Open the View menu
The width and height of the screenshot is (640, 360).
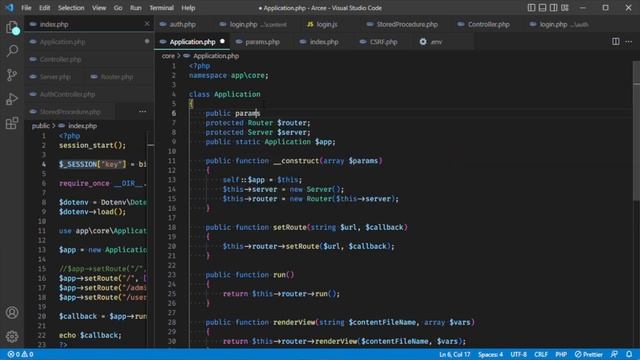99,8
